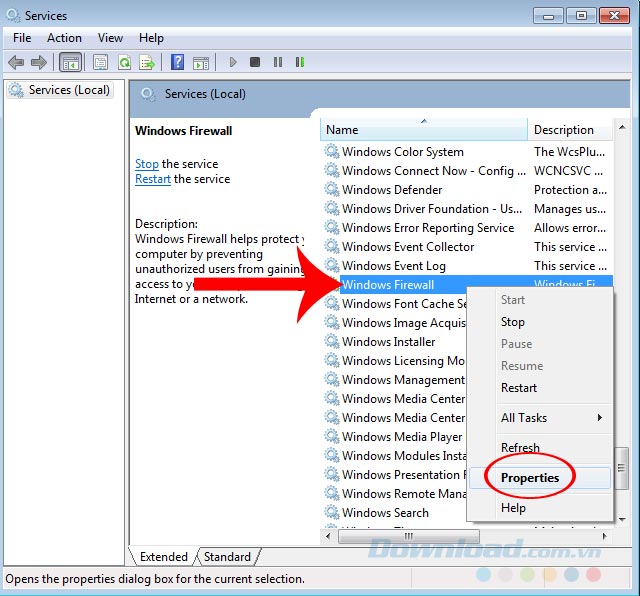Click gear icon beside Windows Media Player
The width and height of the screenshot is (640, 596).
[332, 436]
